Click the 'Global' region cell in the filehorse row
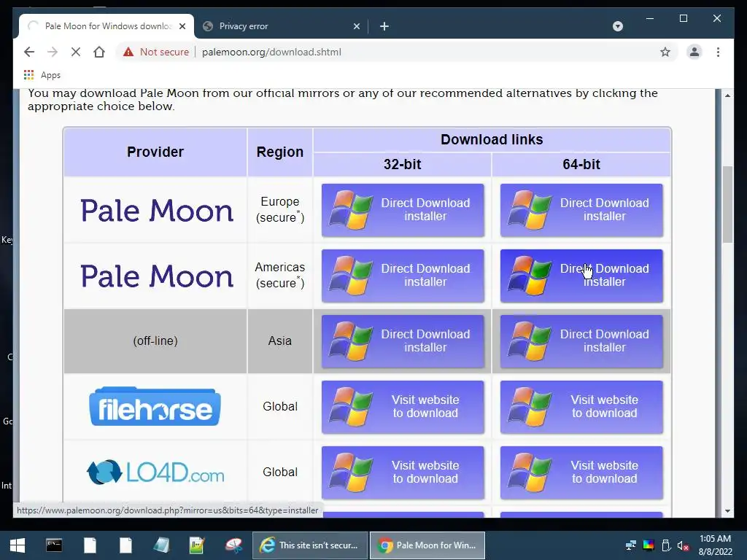The image size is (747, 560). point(279,407)
